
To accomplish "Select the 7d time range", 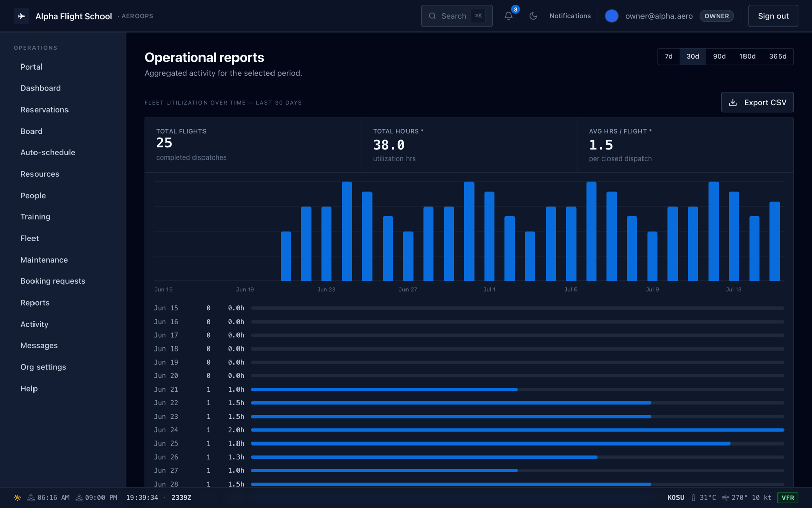I will pyautogui.click(x=669, y=56).
